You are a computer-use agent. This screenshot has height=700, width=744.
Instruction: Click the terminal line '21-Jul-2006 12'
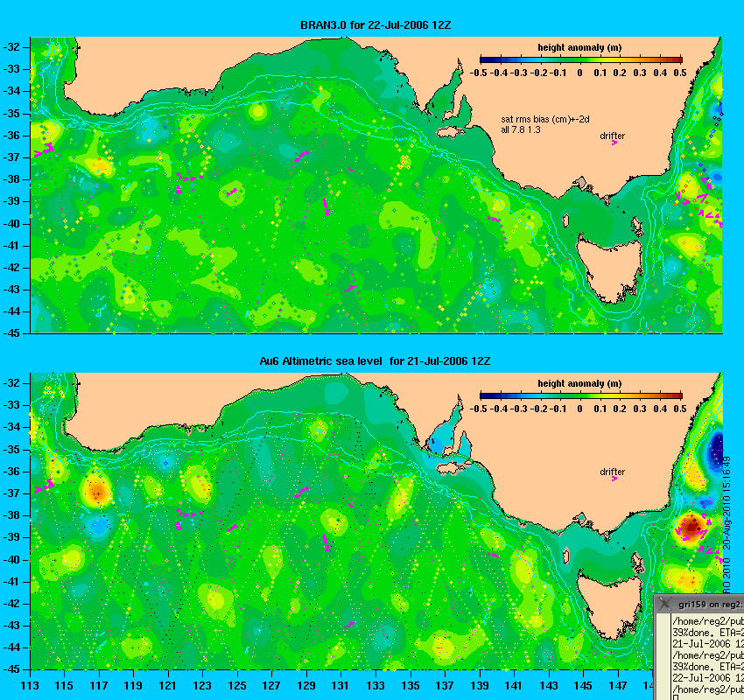[707, 644]
